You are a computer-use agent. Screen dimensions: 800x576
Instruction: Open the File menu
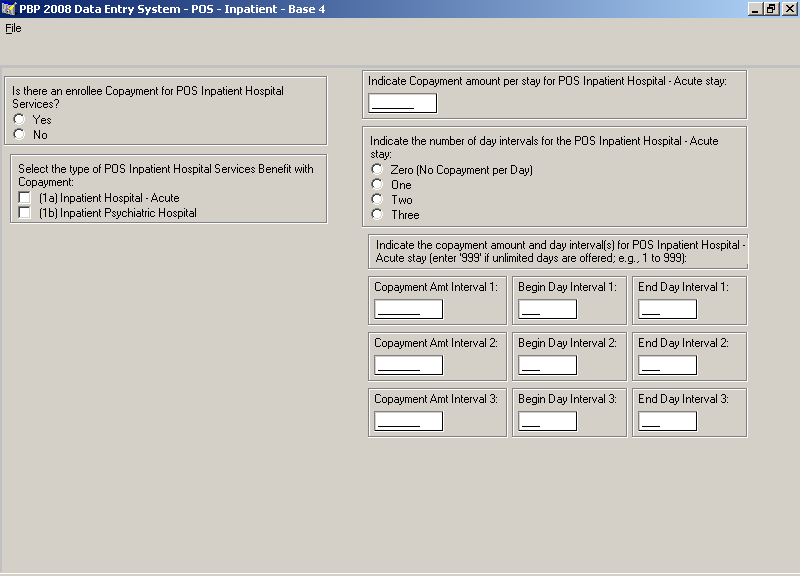tap(13, 28)
